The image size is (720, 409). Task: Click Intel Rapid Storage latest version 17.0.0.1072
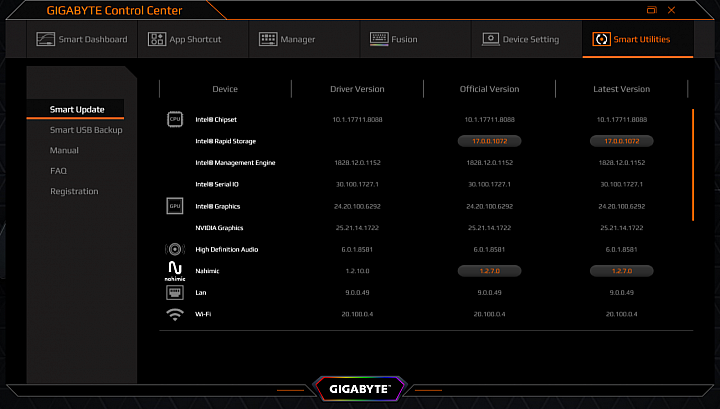622,141
